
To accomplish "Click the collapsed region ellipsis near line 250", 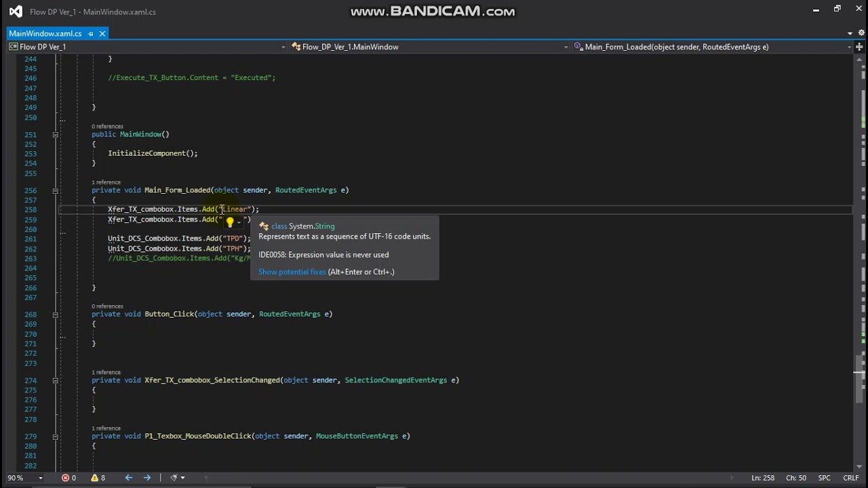I will click(x=62, y=120).
